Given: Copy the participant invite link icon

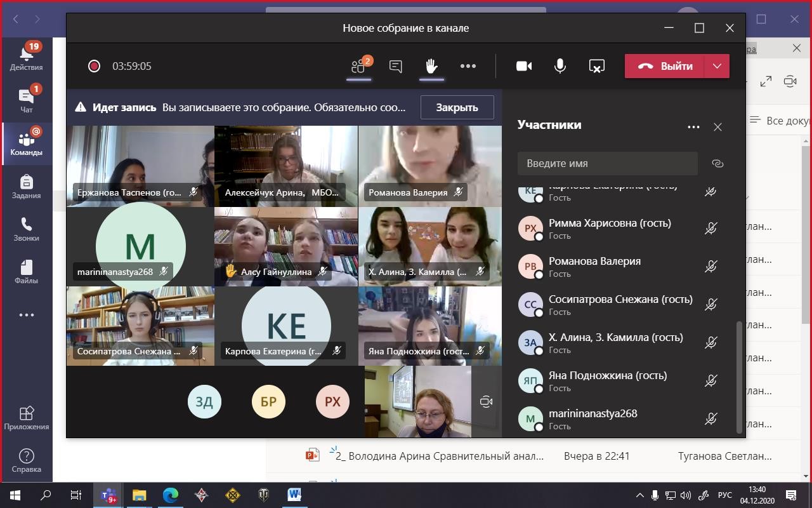Looking at the screenshot, I should [x=717, y=163].
